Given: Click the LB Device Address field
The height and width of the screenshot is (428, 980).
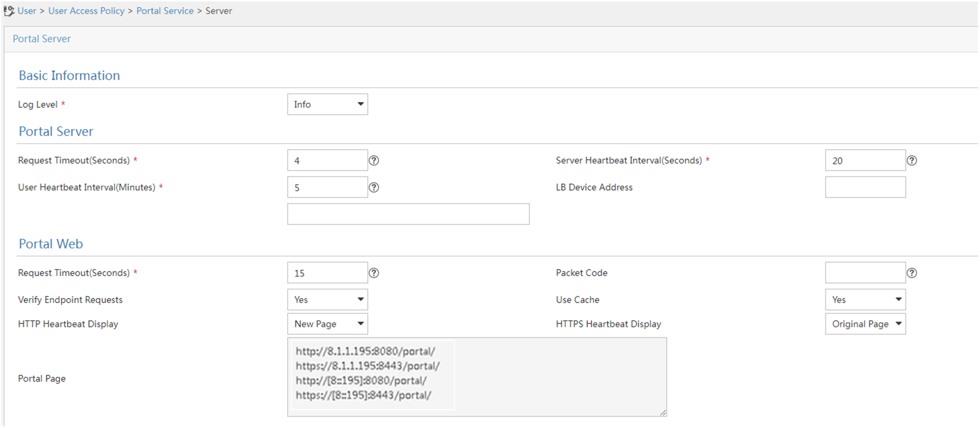Looking at the screenshot, I should pos(866,187).
